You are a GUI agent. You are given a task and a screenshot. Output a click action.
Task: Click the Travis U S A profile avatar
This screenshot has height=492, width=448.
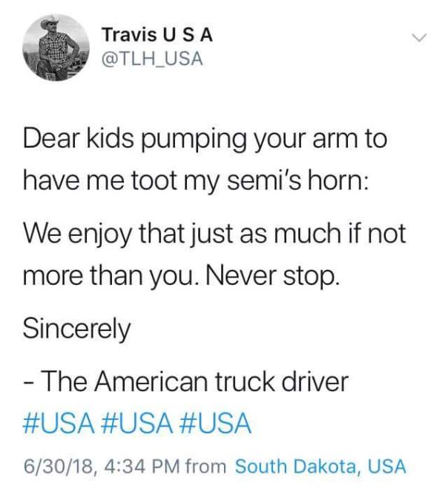coord(57,48)
